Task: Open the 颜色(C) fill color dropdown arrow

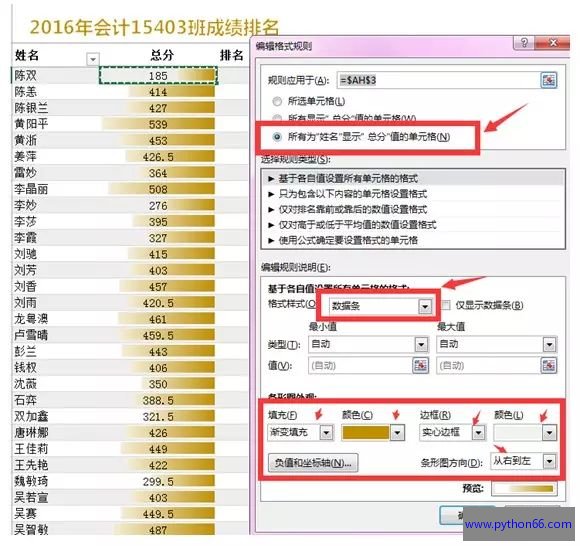Action: 397,432
